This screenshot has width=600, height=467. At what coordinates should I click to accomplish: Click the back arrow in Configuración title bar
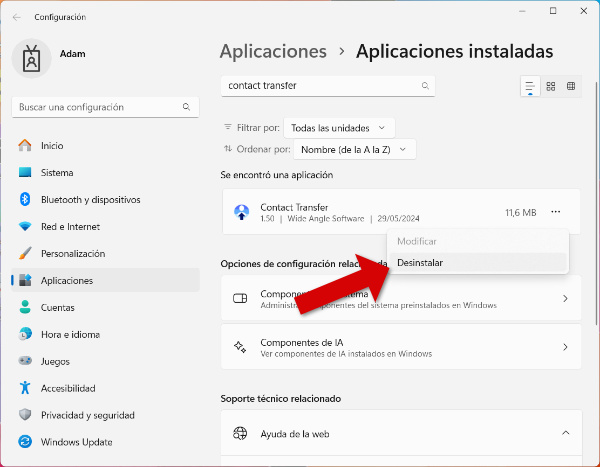click(16, 17)
